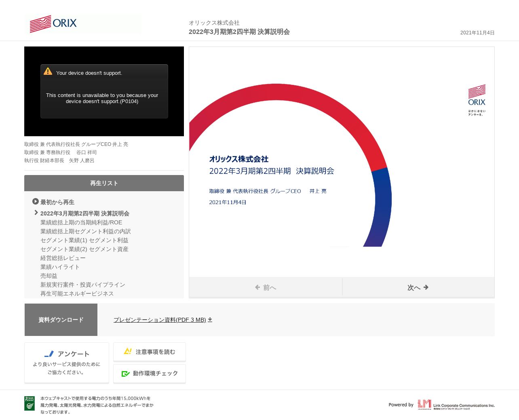Click speaker name 谷口 祥司

pyautogui.click(x=86, y=152)
